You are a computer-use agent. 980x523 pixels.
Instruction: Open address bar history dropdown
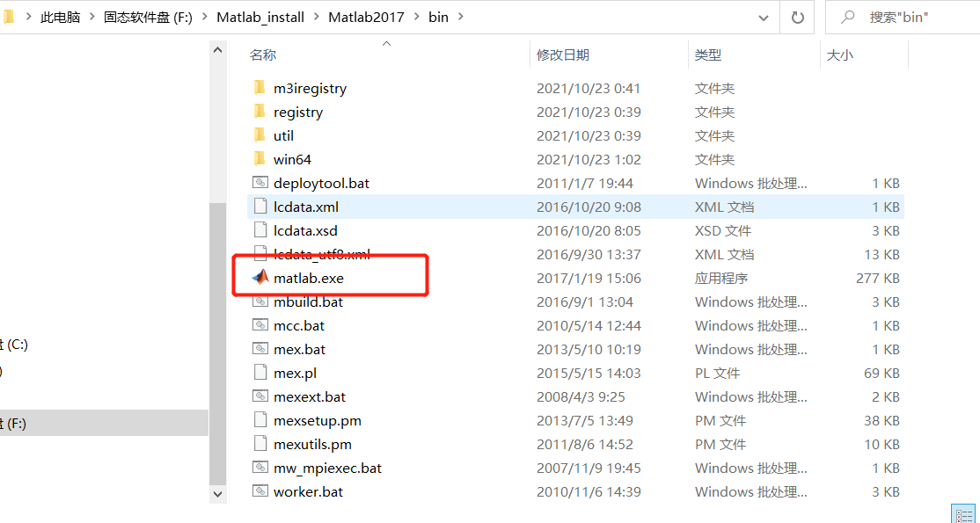tap(763, 18)
